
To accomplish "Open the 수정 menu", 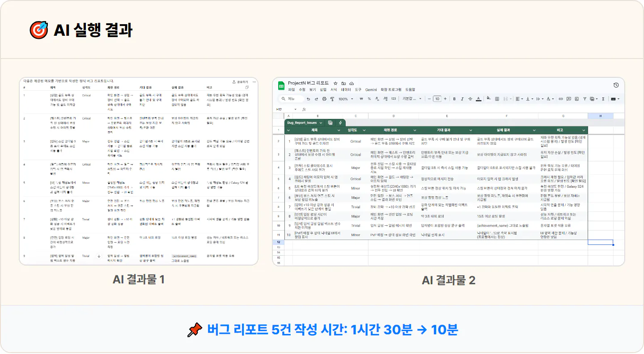I will click(302, 90).
